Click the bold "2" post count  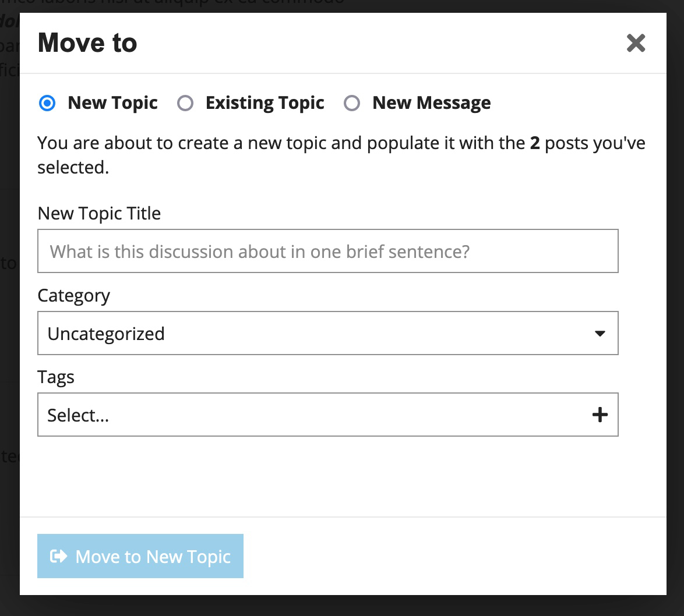coord(535,143)
